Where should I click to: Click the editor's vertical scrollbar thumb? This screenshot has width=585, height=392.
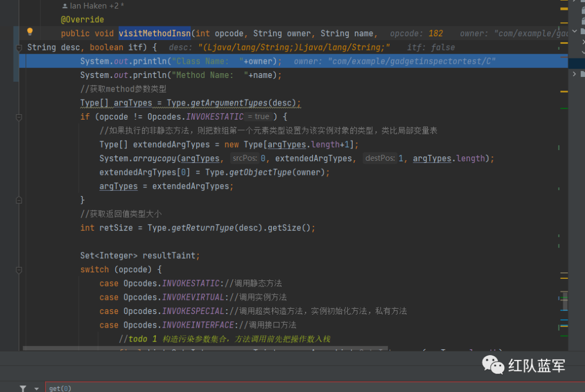click(564, 300)
